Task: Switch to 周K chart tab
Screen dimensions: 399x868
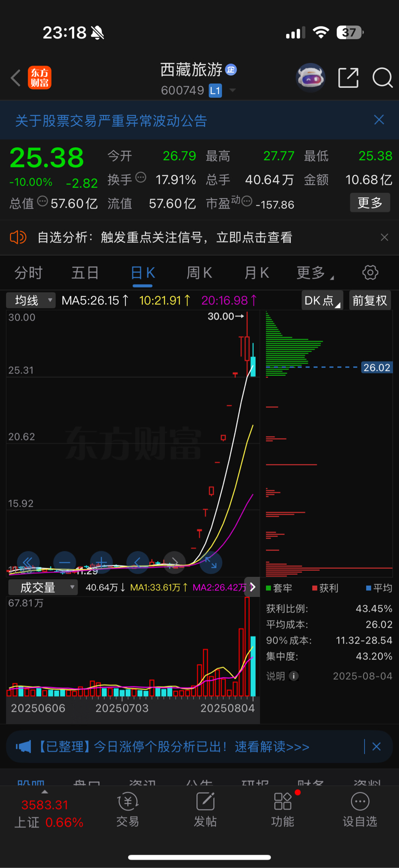Action: click(x=199, y=272)
